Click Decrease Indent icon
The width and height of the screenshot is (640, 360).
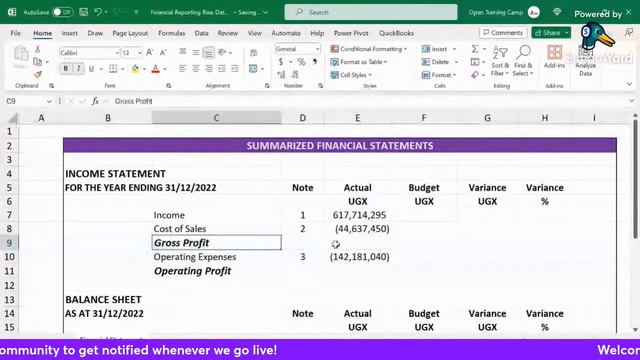click(222, 69)
